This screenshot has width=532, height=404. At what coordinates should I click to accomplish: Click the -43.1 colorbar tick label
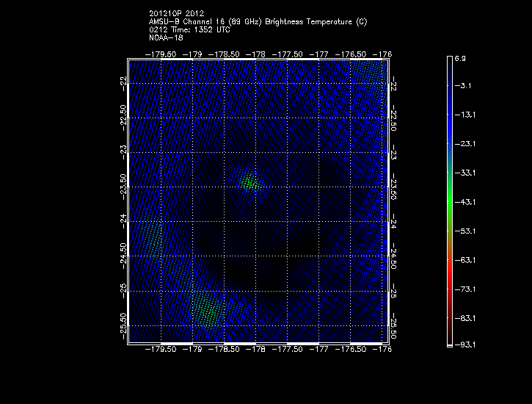click(464, 201)
